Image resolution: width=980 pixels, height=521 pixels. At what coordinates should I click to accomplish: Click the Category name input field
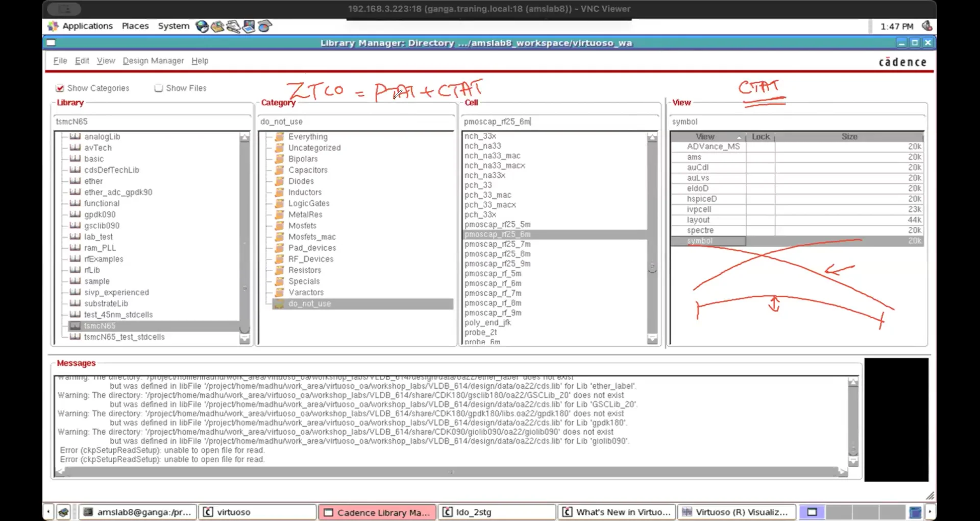(356, 122)
